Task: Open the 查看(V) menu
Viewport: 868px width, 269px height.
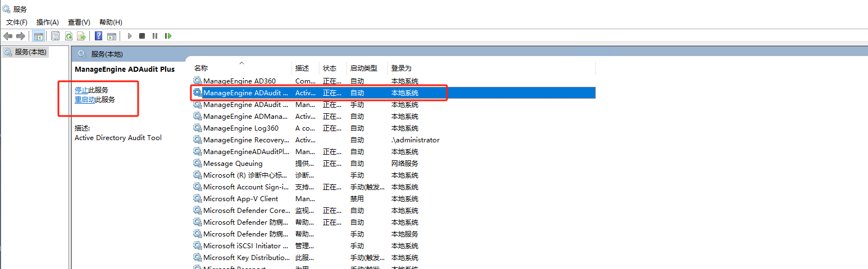Action: coord(79,22)
